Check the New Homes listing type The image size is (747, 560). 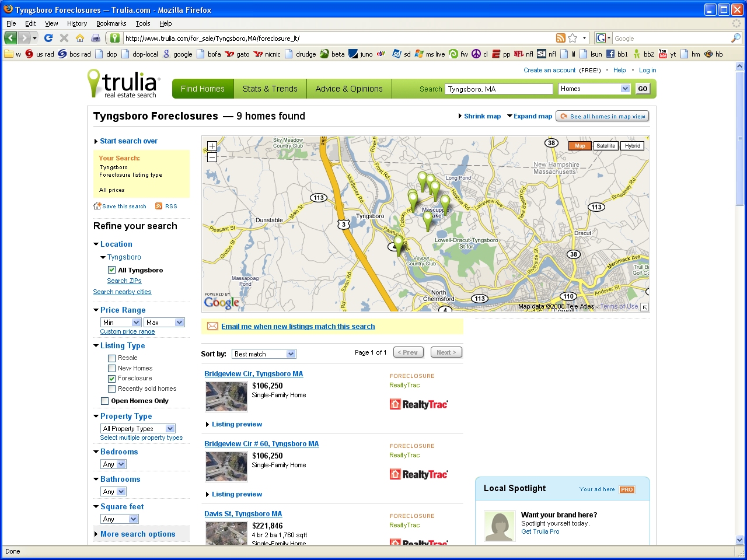click(111, 369)
